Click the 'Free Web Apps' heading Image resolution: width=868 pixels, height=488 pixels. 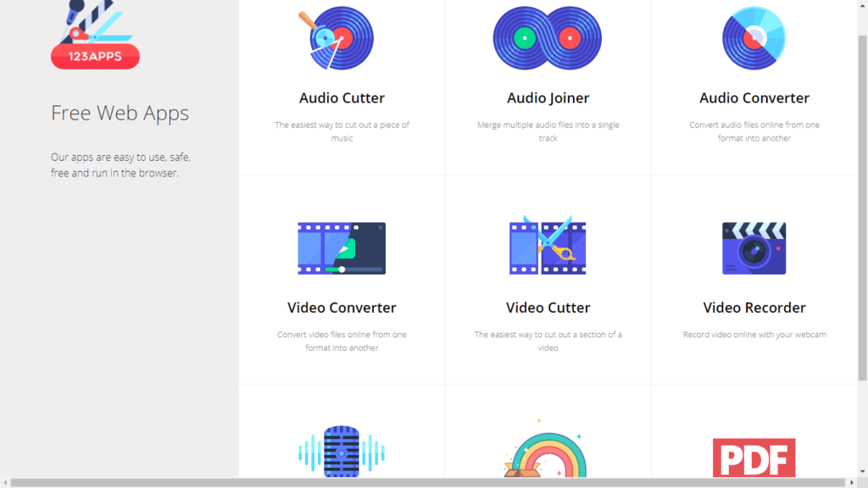click(x=120, y=114)
